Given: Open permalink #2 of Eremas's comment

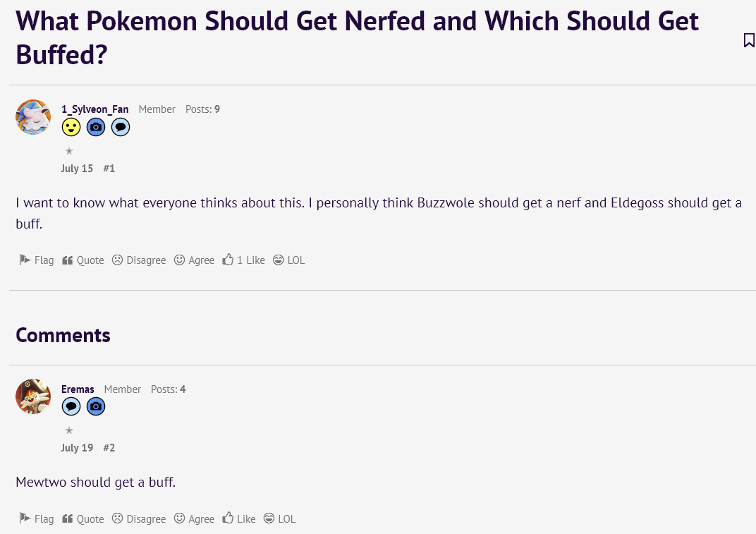Looking at the screenshot, I should point(109,448).
